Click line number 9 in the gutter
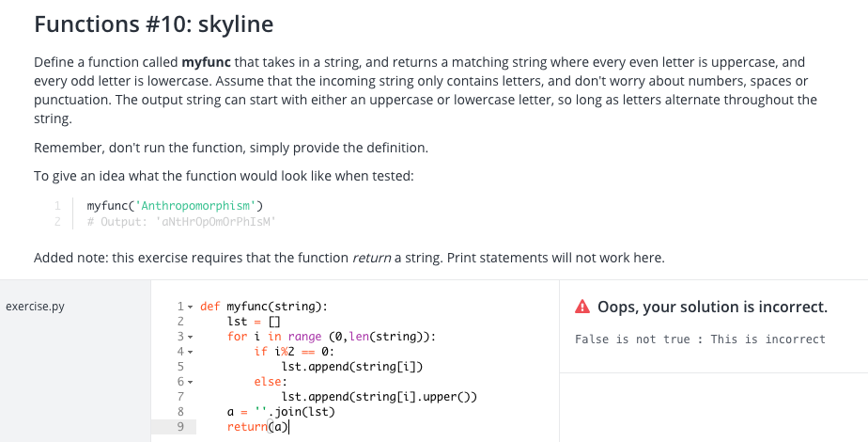Image resolution: width=868 pixels, height=442 pixels. point(180,427)
